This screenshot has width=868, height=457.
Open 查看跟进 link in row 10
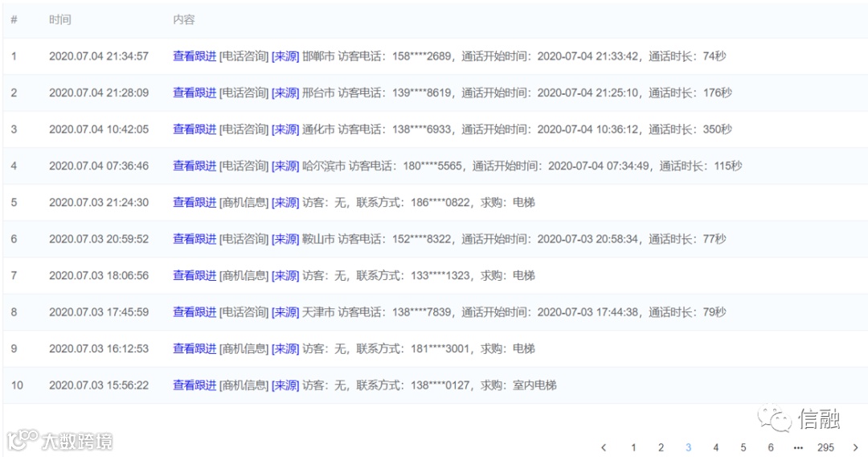(x=194, y=385)
